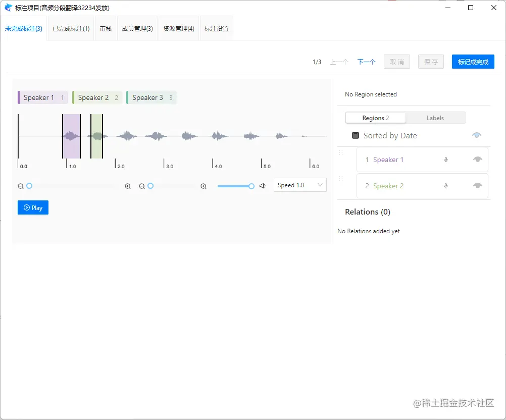
Task: Click the 取消 button
Action: click(397, 62)
